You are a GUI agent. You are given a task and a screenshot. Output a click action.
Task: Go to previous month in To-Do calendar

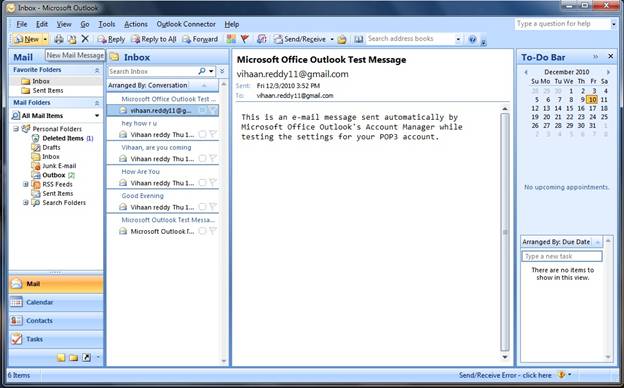(x=526, y=72)
